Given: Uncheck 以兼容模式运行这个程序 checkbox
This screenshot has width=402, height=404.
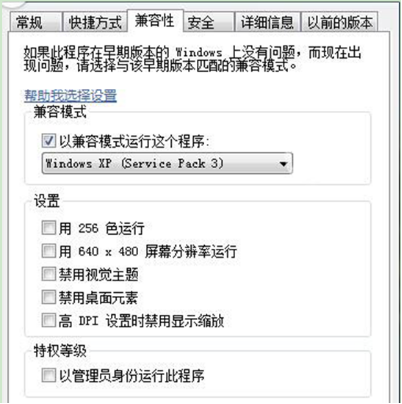Looking at the screenshot, I should [x=49, y=140].
